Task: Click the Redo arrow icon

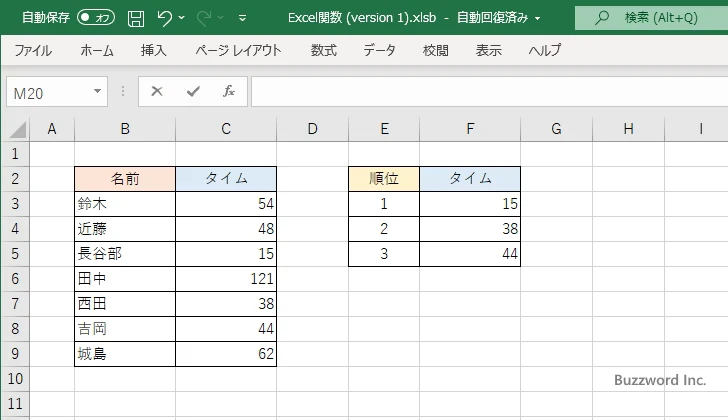Action: (206, 18)
